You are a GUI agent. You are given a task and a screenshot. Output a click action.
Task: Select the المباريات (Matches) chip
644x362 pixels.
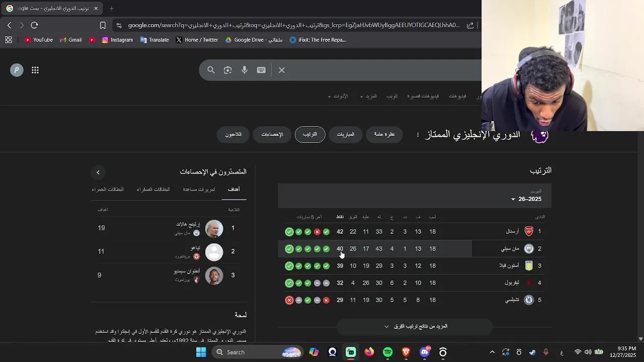click(x=346, y=134)
